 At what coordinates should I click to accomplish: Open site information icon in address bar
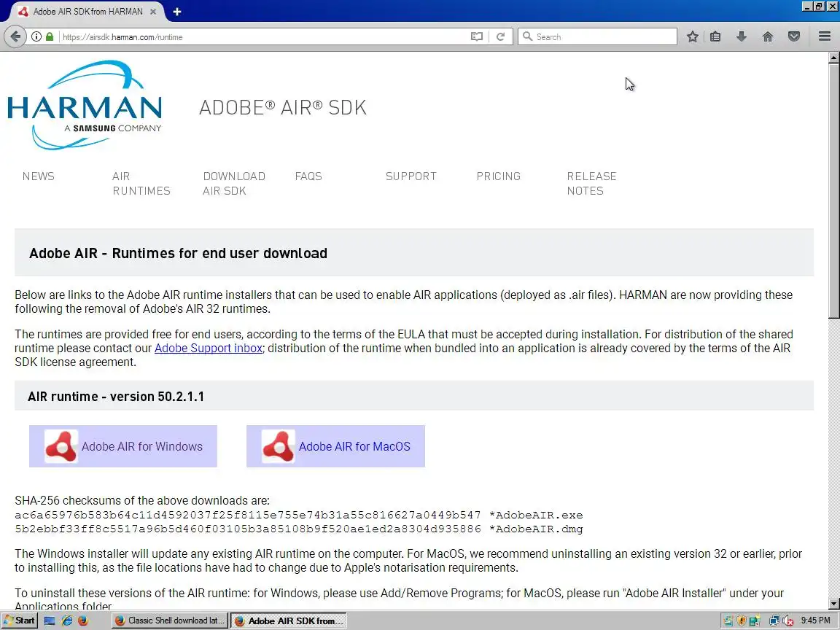tap(36, 36)
